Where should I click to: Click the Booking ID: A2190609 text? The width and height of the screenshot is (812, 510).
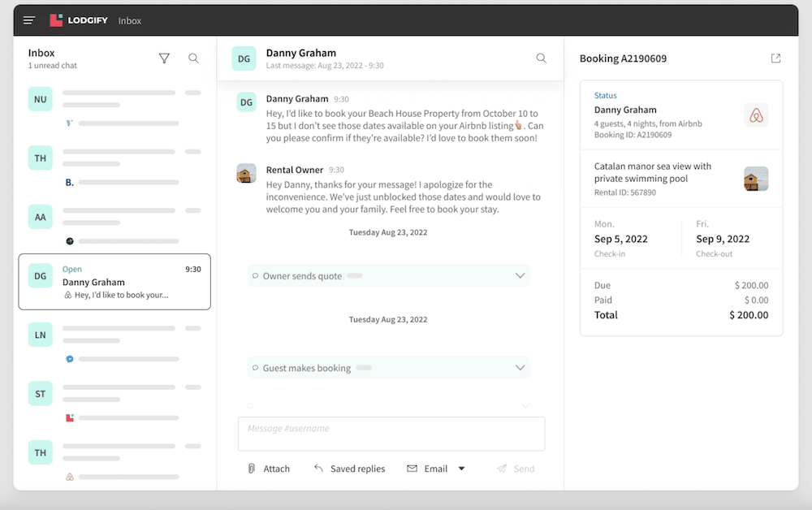[x=633, y=135]
